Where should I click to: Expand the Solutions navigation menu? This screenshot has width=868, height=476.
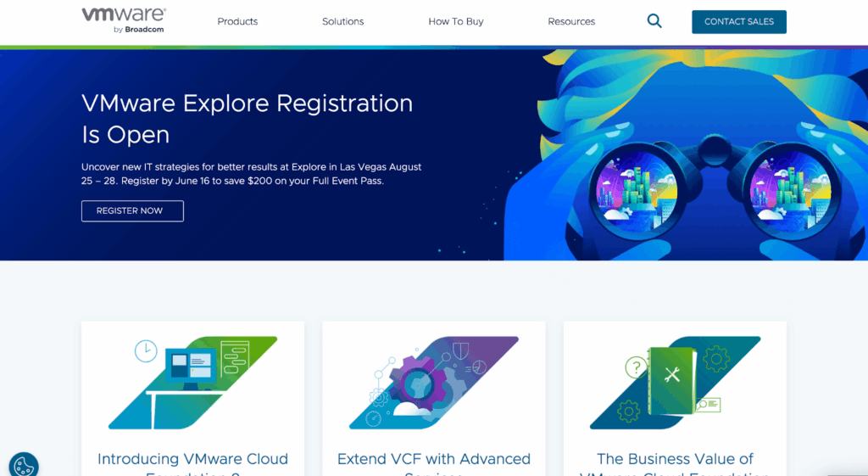click(342, 21)
